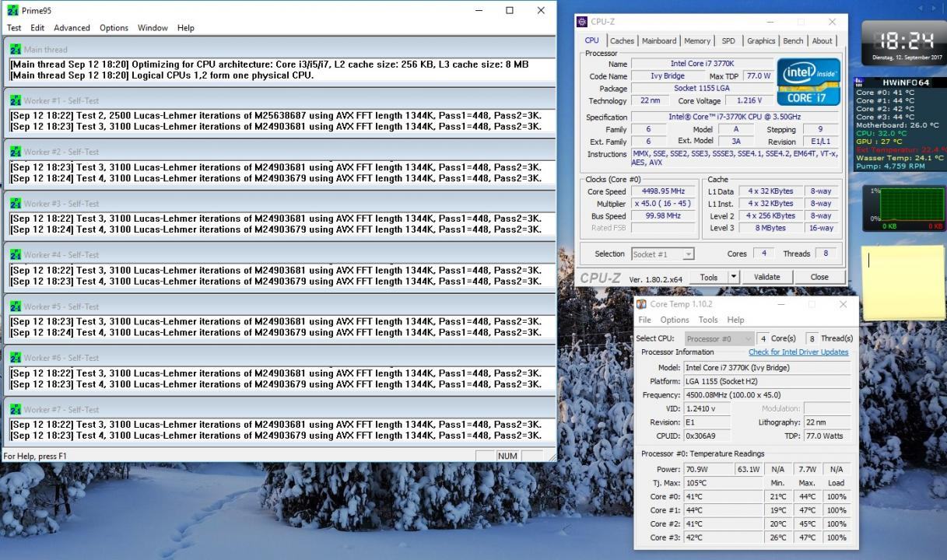Switch to the About tab in CPU-Z
This screenshot has width=947, height=560.
tap(822, 41)
